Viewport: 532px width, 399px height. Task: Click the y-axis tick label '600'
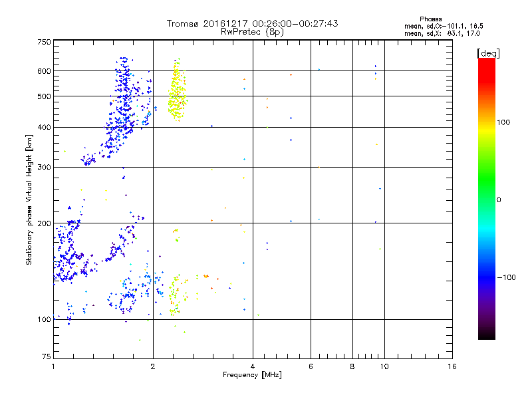(x=44, y=71)
